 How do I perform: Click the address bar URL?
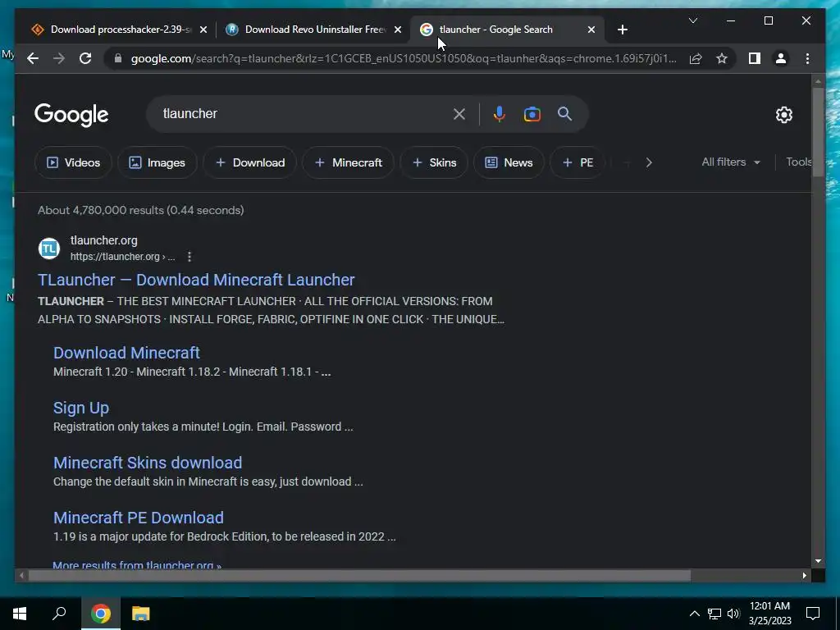pos(403,58)
